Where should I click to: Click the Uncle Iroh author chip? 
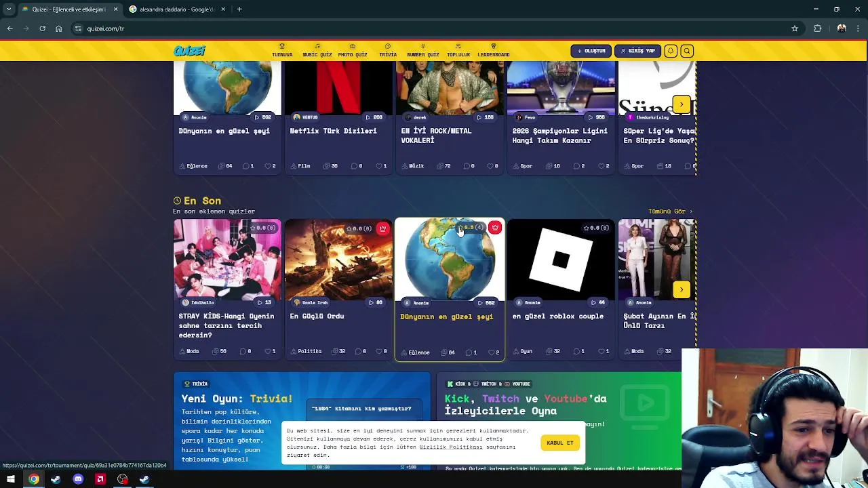[310, 303]
